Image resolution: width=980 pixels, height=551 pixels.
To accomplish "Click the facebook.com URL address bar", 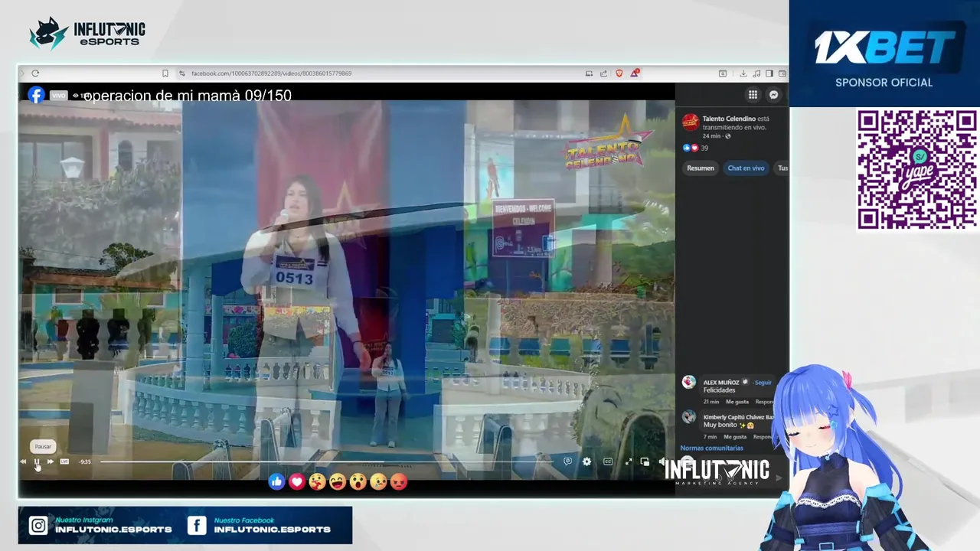I will coord(271,73).
